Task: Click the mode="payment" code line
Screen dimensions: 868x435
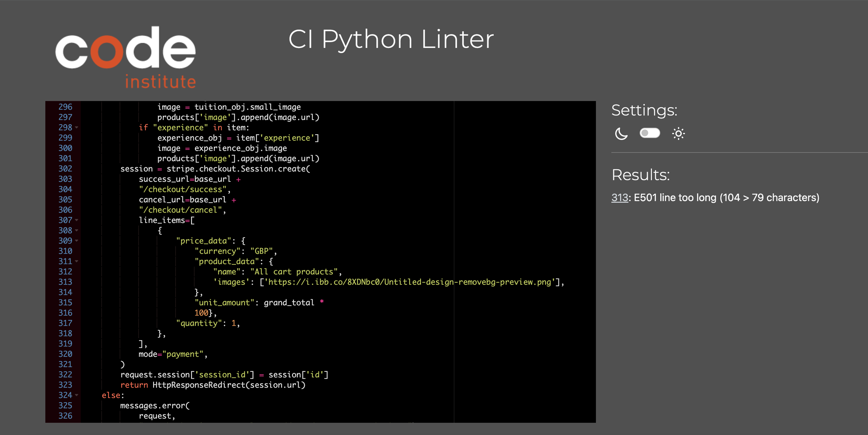Action: tap(173, 354)
